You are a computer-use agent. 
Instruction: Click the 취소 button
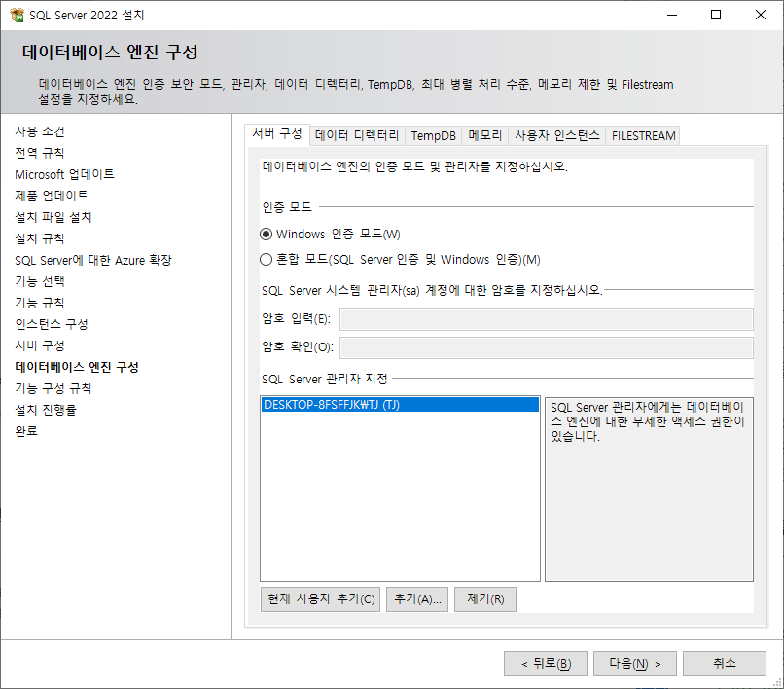point(725,664)
